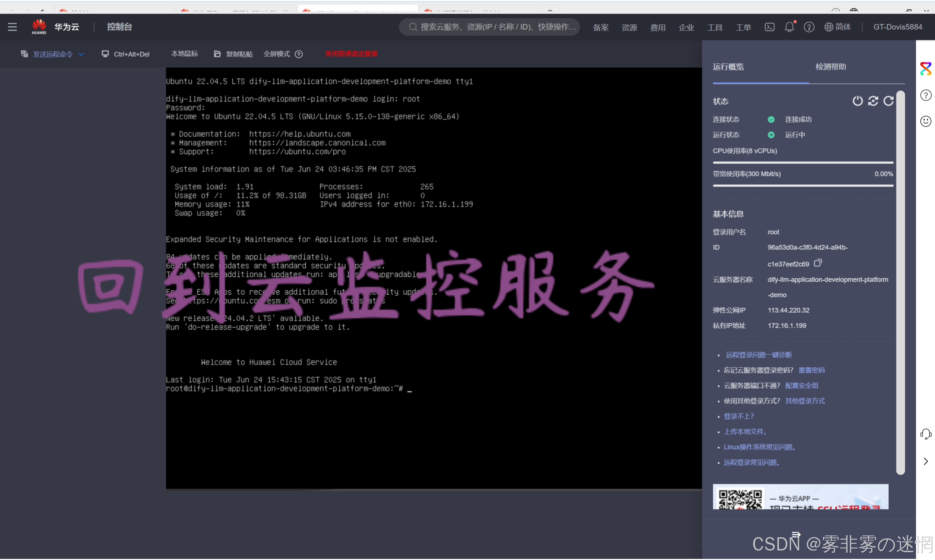Click the send remote command icon
The height and width of the screenshot is (560, 935).
pos(25,54)
